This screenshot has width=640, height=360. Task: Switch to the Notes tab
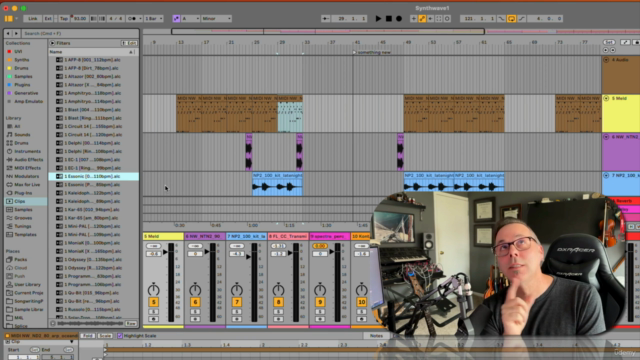(376, 336)
